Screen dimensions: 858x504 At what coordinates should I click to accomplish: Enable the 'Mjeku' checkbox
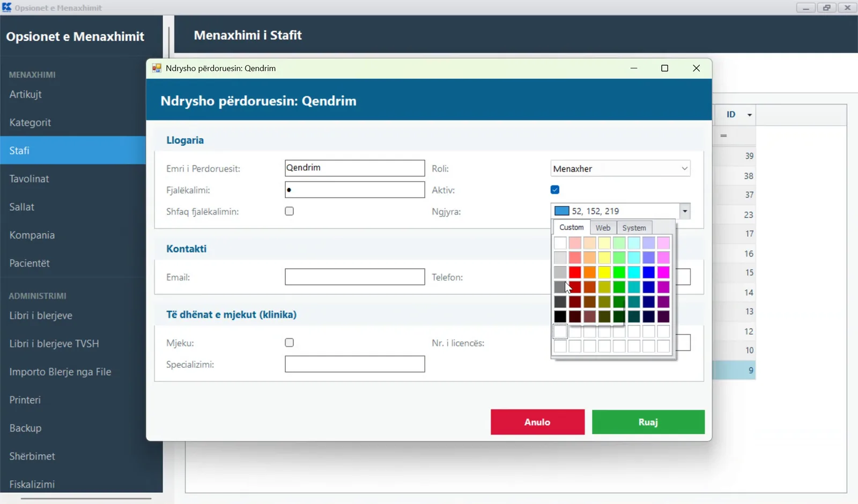click(x=290, y=343)
